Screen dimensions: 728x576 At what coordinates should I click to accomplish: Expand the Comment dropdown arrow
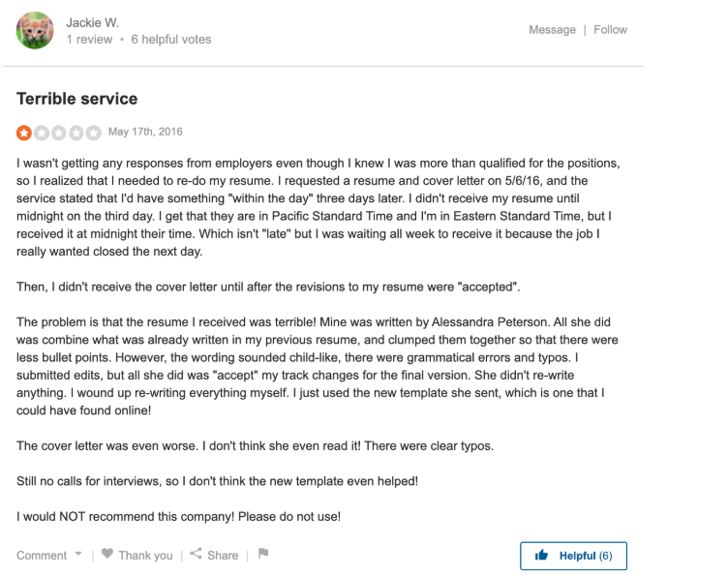coord(78,554)
